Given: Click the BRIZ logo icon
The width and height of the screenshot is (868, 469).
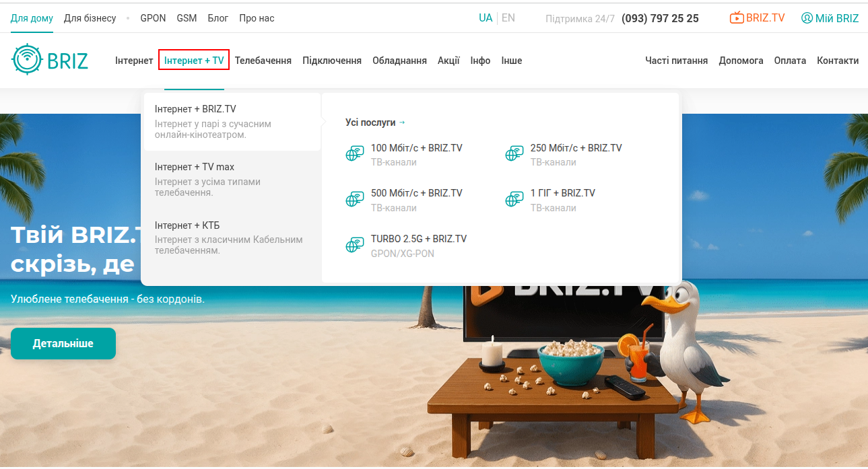Looking at the screenshot, I should point(27,60).
